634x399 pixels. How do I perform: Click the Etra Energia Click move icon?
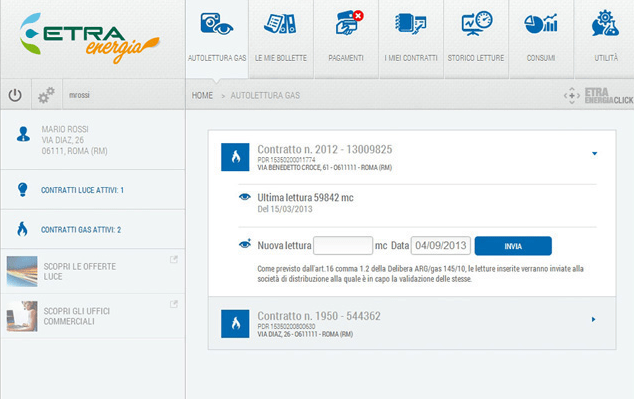pyautogui.click(x=572, y=96)
